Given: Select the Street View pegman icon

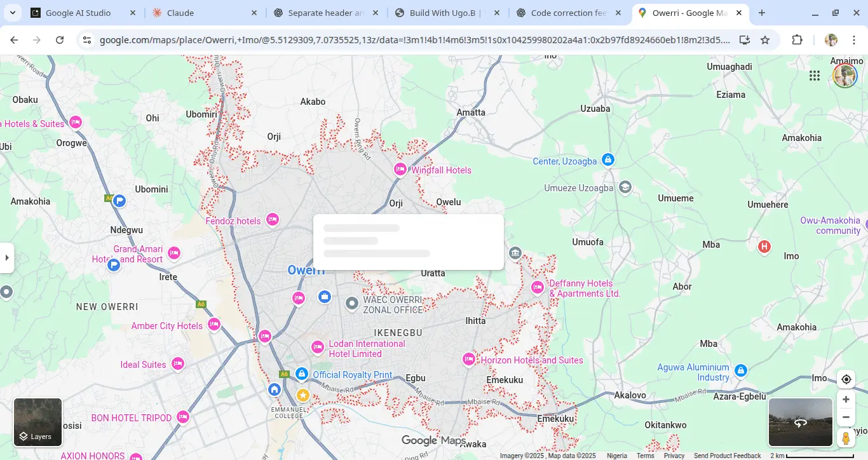Looking at the screenshot, I should tap(846, 438).
